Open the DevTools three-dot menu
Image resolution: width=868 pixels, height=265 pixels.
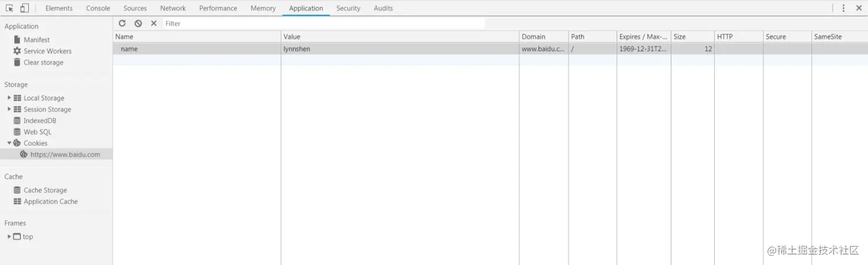tap(843, 8)
